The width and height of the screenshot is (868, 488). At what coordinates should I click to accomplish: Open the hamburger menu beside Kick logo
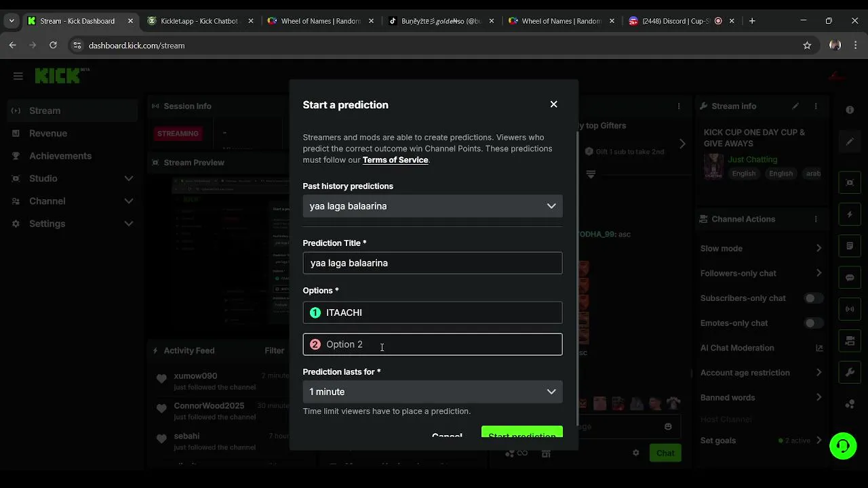18,76
